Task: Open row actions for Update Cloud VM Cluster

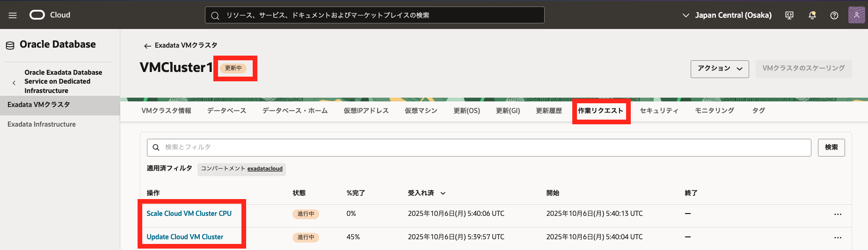Action: pyautogui.click(x=837, y=238)
